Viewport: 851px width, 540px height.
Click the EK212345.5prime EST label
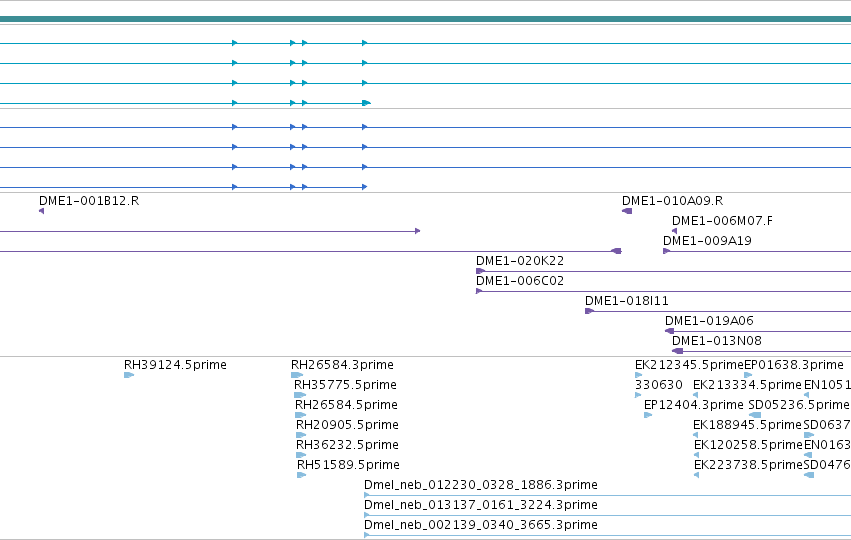689,365
